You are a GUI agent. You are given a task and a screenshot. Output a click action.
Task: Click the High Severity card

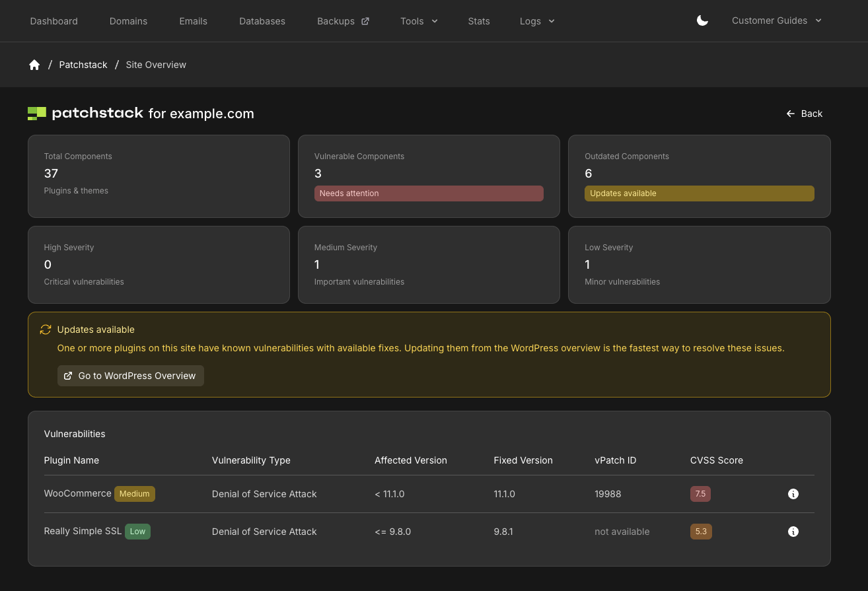pos(159,265)
